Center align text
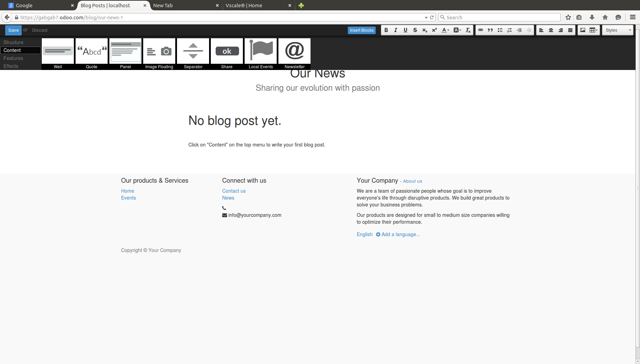The image size is (640, 364). tap(551, 30)
